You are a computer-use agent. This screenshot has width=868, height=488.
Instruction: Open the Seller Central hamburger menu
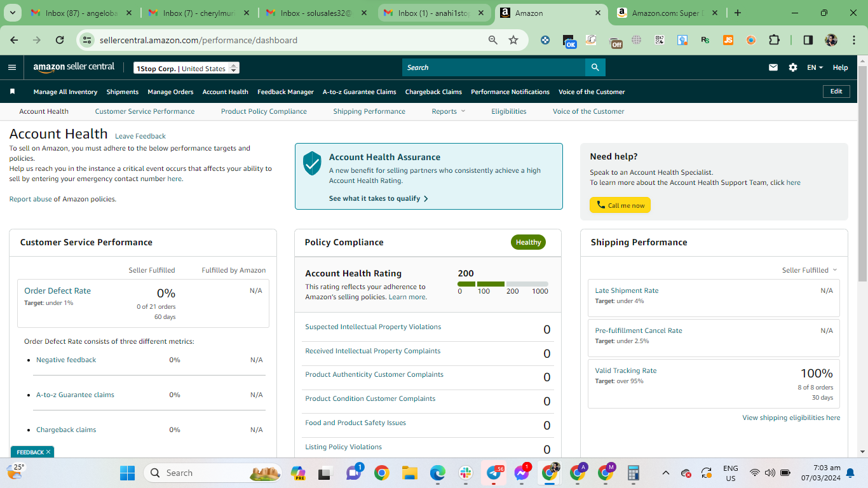[12, 67]
